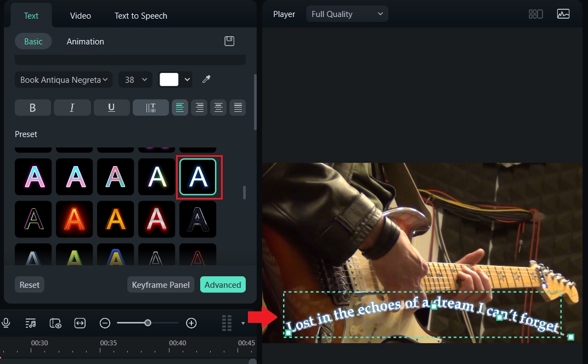
Task: Click the Preset section label
Action: click(x=26, y=134)
